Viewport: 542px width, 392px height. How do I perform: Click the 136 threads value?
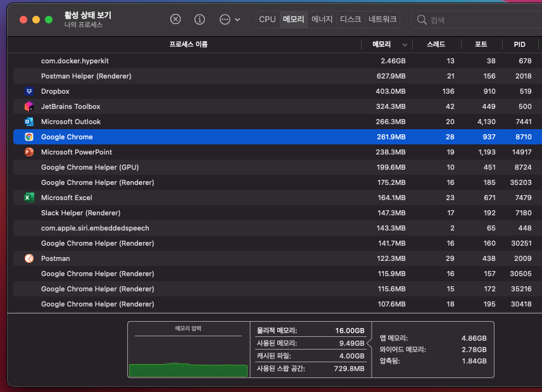(x=448, y=91)
